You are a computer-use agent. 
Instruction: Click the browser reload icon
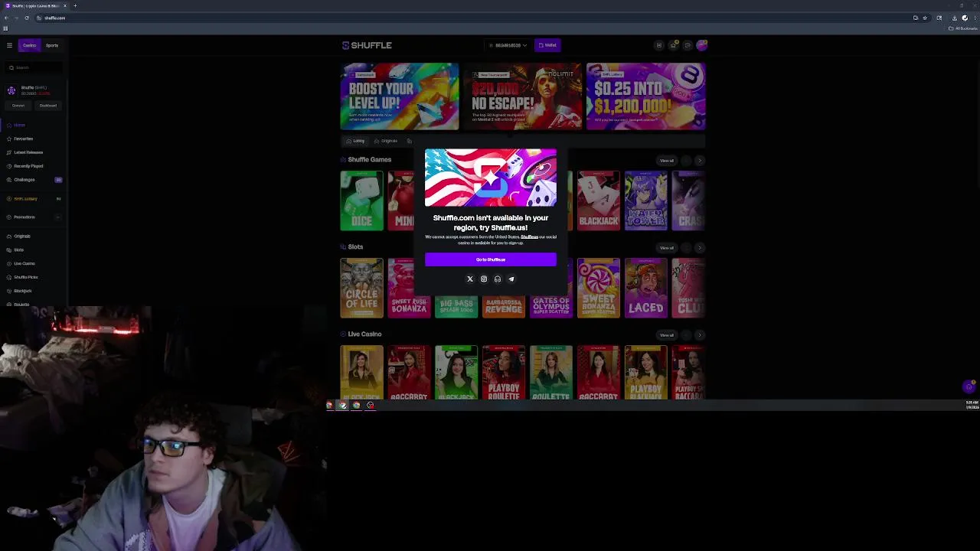click(x=27, y=18)
